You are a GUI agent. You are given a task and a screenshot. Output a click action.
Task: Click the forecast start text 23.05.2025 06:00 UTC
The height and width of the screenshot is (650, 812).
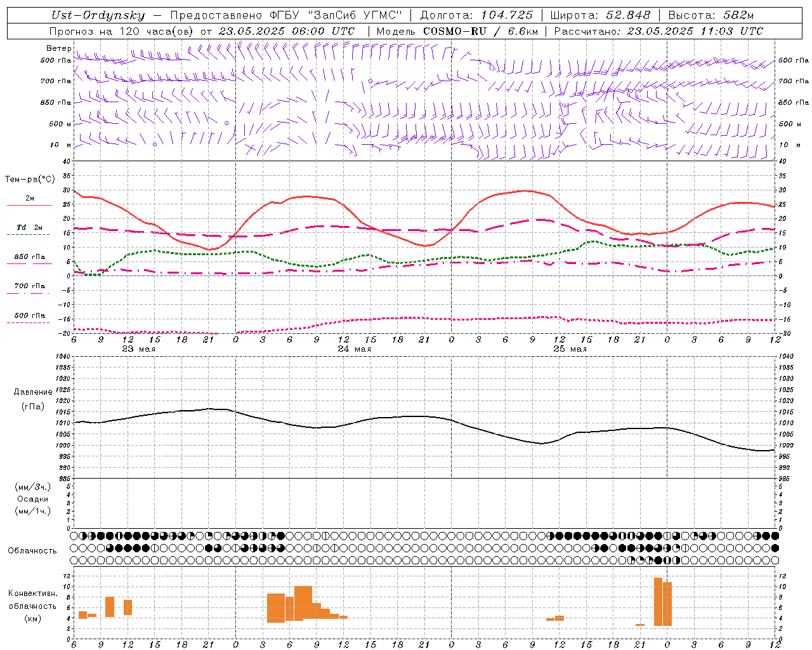pyautogui.click(x=287, y=31)
